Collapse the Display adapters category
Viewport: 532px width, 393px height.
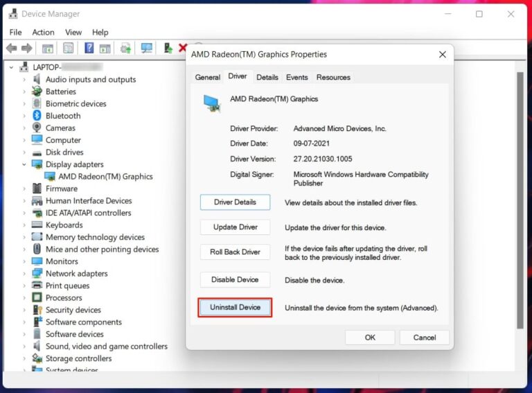(24, 164)
